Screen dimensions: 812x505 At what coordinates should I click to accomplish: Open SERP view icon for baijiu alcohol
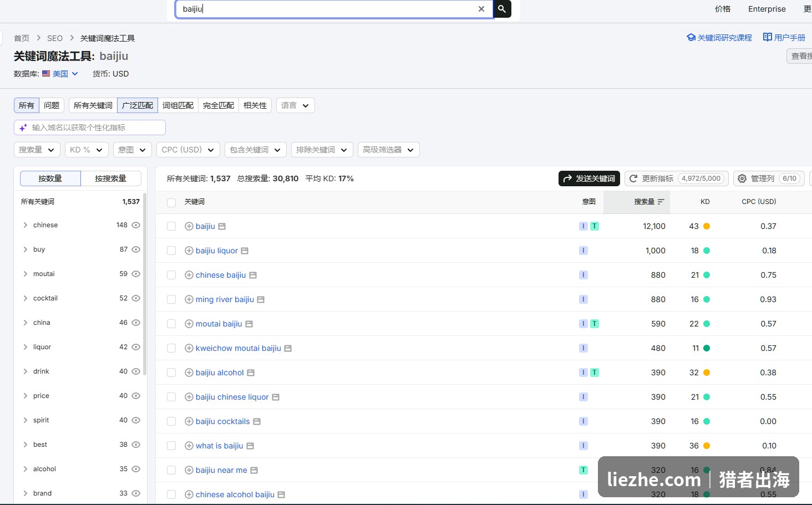251,373
